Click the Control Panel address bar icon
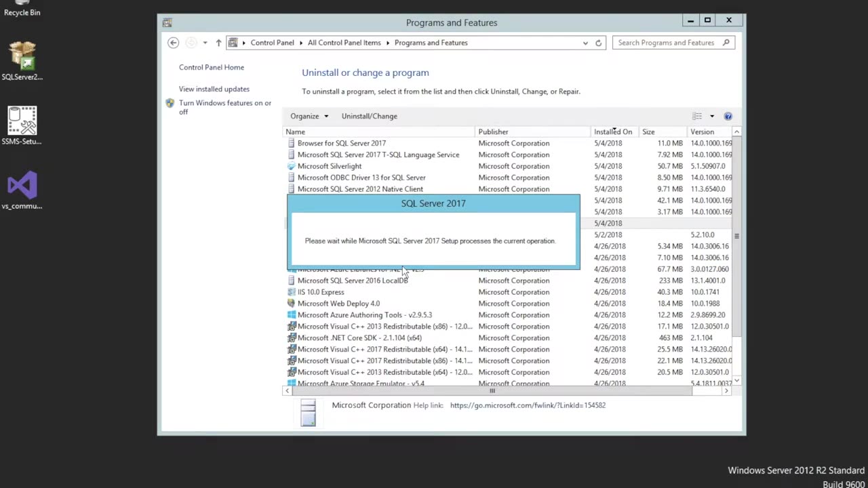 click(x=233, y=43)
